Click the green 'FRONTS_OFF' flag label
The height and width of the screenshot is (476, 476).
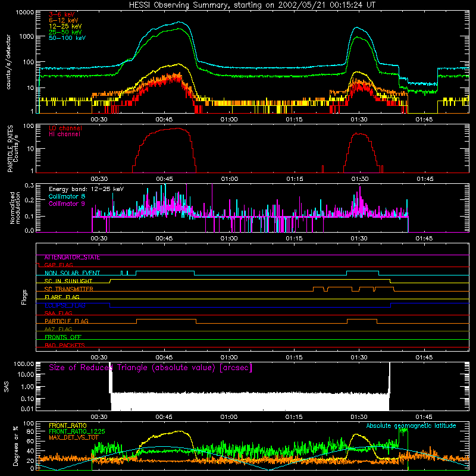[x=63, y=337]
